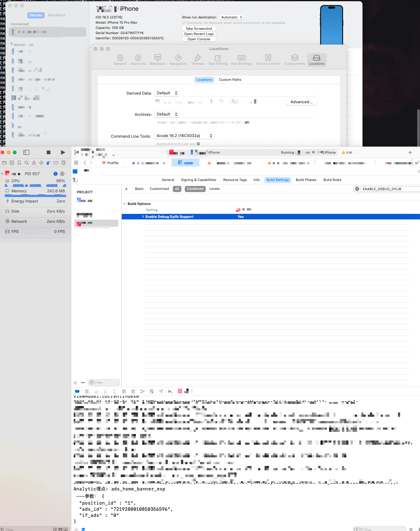Collapse the Build Options section
This screenshot has width=420, height=531.
[125, 204]
